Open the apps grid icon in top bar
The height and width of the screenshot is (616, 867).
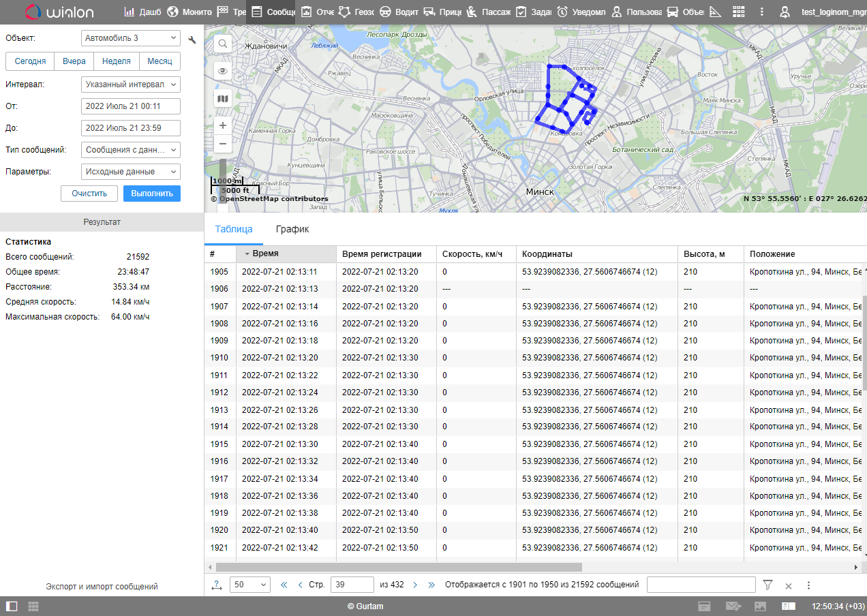pyautogui.click(x=739, y=12)
